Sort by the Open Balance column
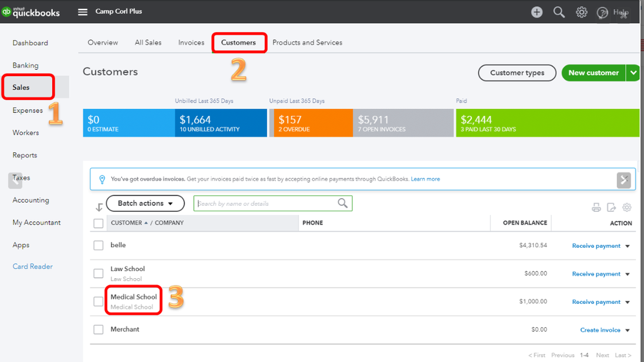This screenshot has width=644, height=362. click(525, 223)
